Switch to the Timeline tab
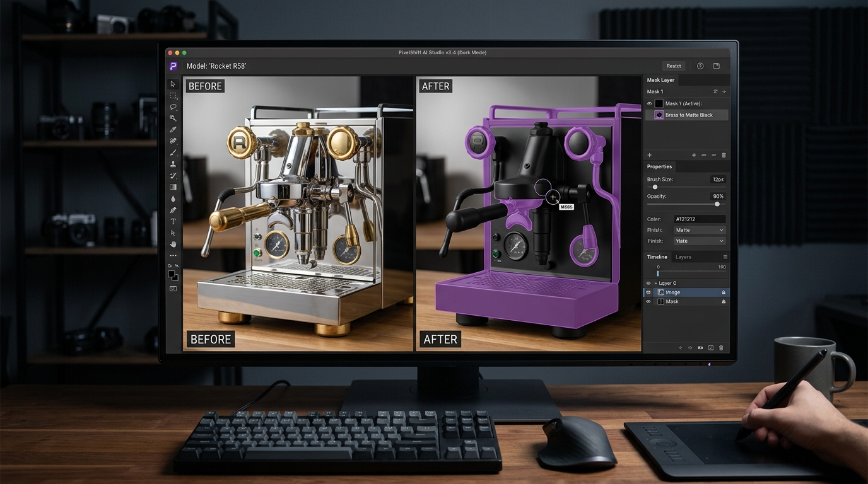 tap(657, 257)
